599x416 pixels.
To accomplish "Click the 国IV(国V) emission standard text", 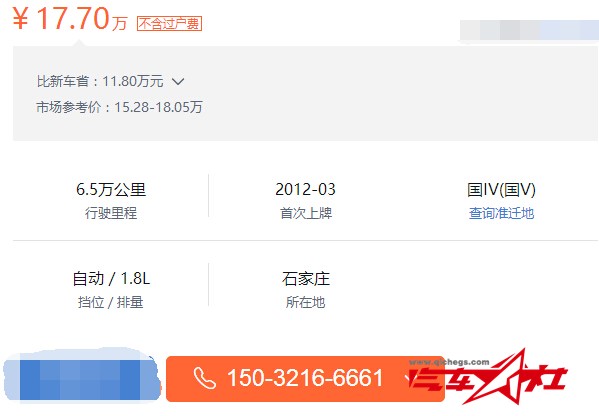I will [501, 189].
